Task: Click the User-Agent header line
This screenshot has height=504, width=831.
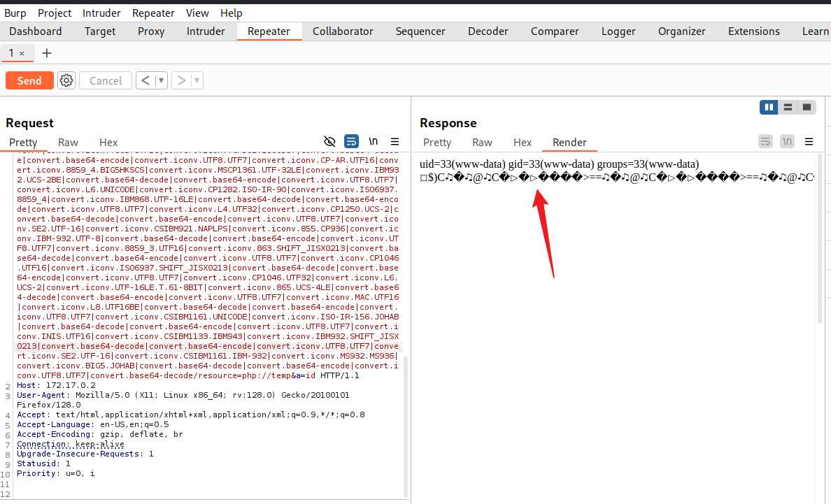Action: tap(183, 400)
